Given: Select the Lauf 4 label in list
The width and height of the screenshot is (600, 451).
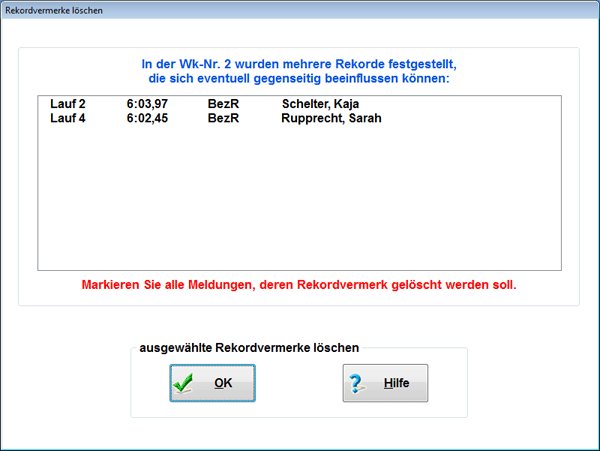Looking at the screenshot, I should pos(68,118).
